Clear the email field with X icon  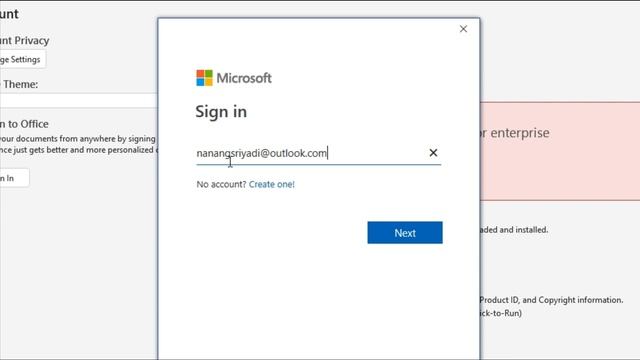click(433, 153)
